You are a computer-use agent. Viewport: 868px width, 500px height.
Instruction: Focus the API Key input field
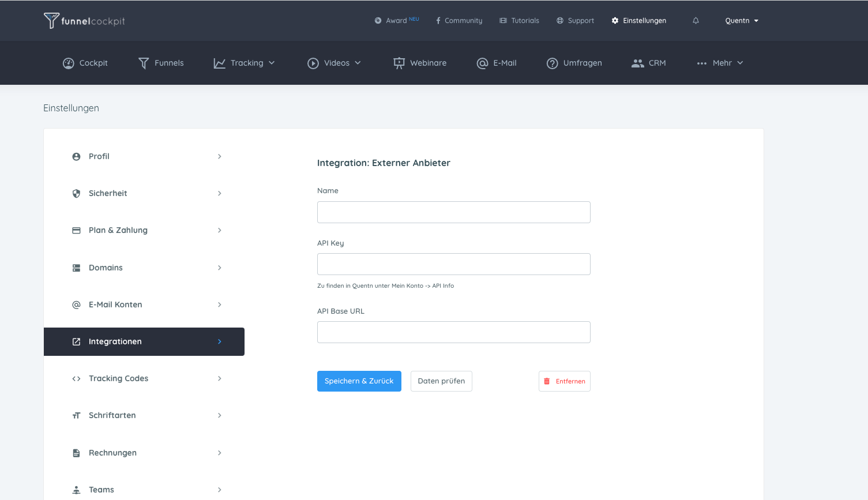tap(453, 264)
